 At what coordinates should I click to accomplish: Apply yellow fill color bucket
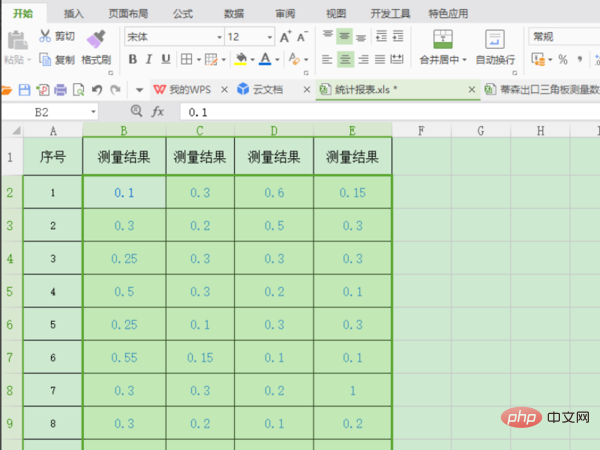(x=241, y=59)
